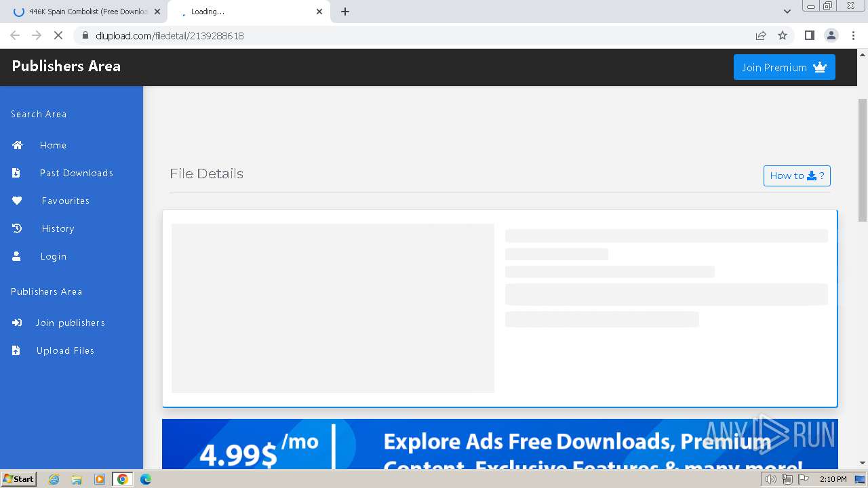Click the Join publishers sign-in icon
868x488 pixels.
pos(18,323)
